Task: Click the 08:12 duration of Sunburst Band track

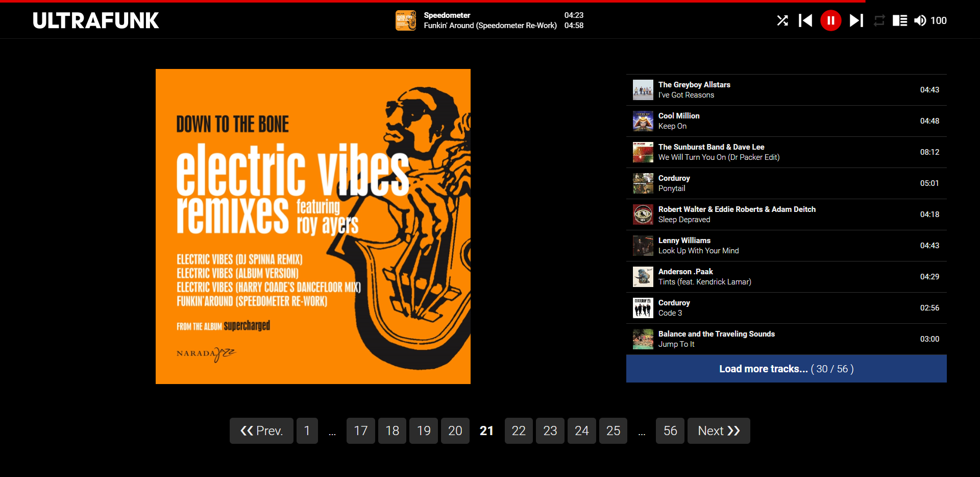Action: [929, 152]
